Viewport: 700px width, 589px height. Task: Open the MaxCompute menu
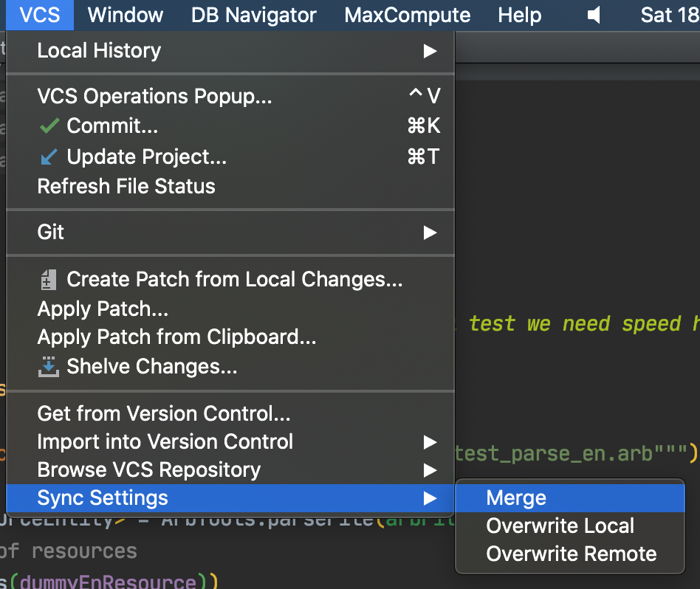[407, 14]
